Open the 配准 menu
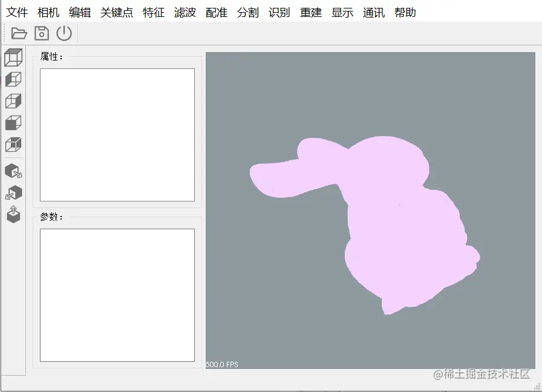Screen dimensions: 542x392 [216, 12]
